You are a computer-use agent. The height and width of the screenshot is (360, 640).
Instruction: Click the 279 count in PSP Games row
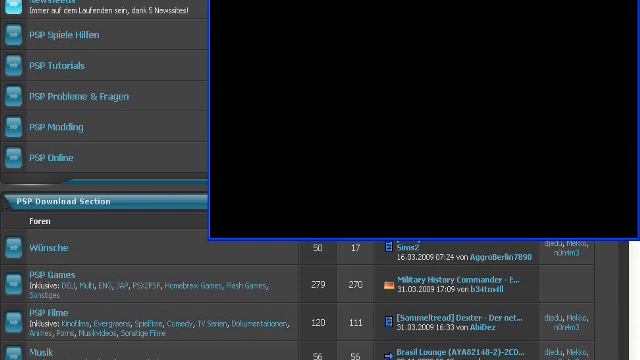point(318,284)
